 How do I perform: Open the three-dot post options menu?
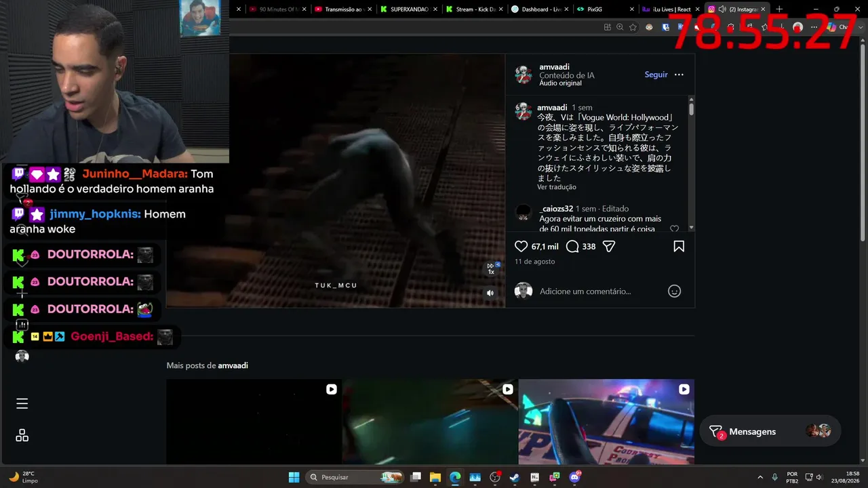click(679, 75)
